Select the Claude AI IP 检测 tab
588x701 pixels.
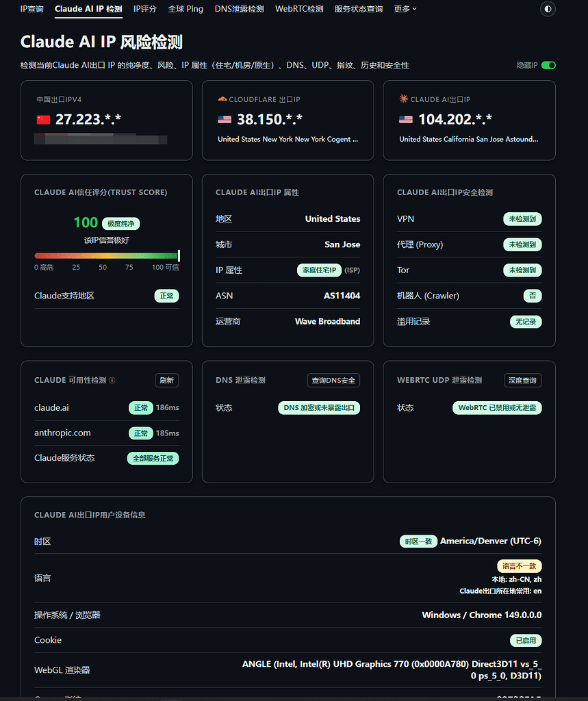click(x=88, y=9)
